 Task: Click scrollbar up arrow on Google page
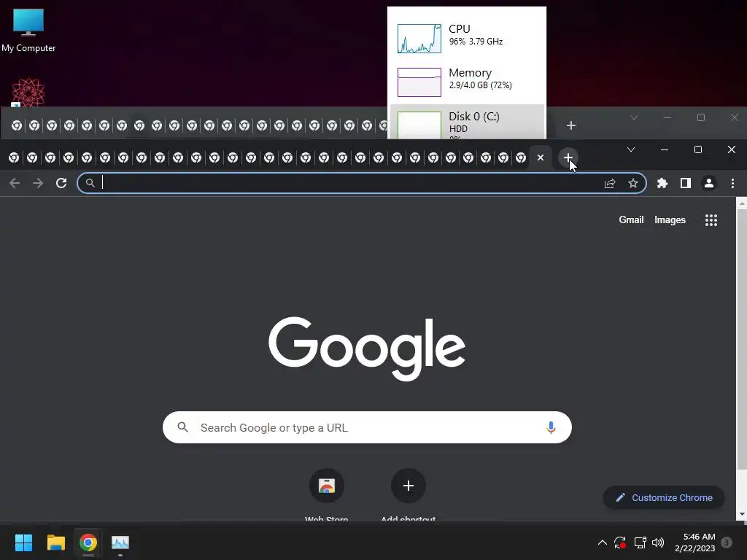coord(742,203)
